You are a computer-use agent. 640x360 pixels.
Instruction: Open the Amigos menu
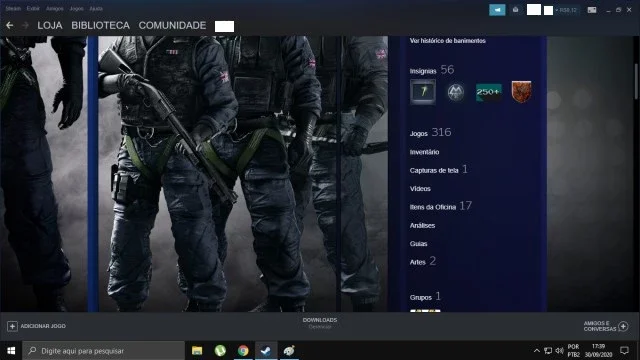pos(54,8)
